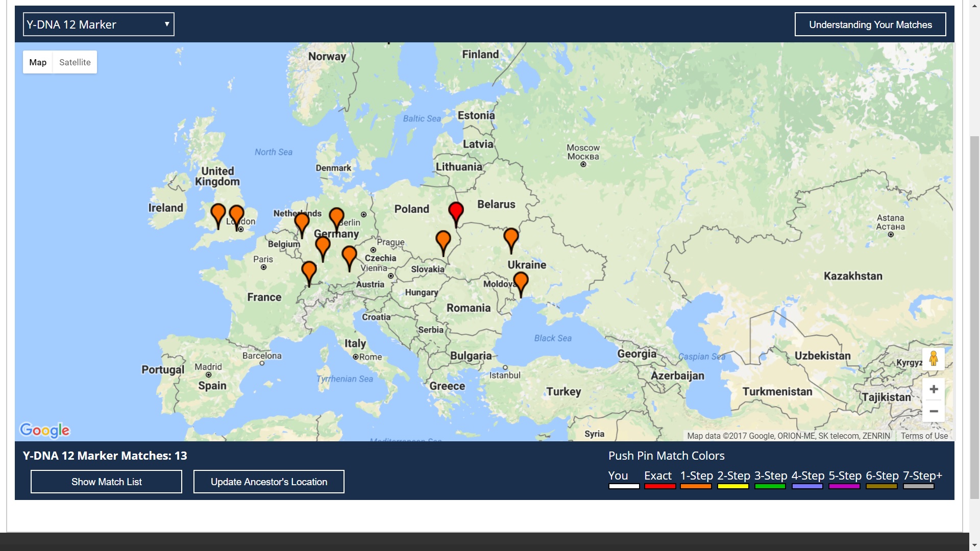Zoom in with the plus button
Image resolution: width=980 pixels, height=551 pixels.
(x=934, y=389)
